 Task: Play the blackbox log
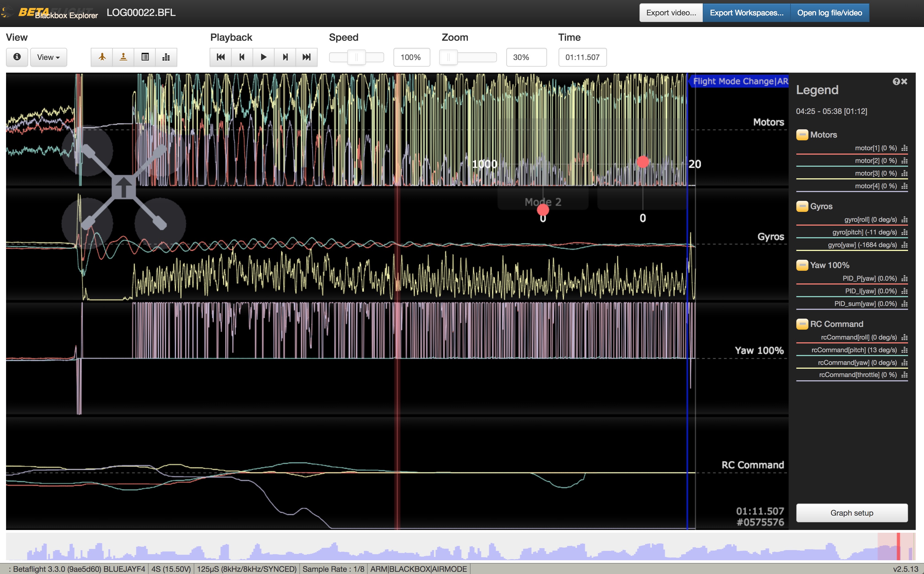click(x=263, y=57)
